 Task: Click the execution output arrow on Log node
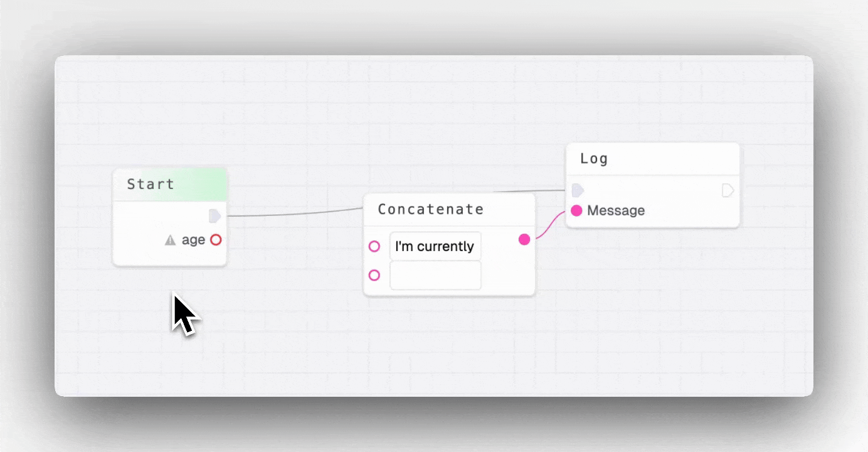pos(729,190)
